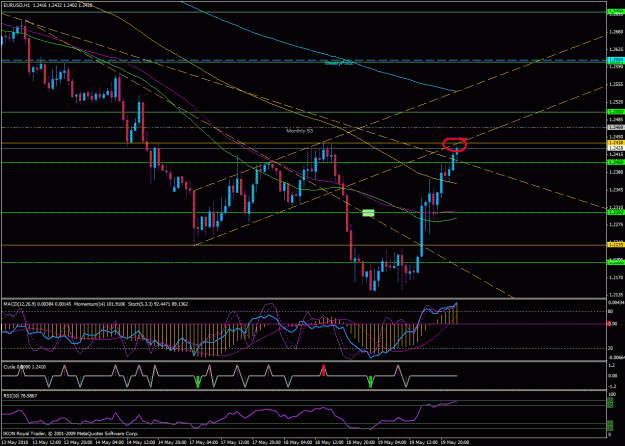The width and height of the screenshot is (625, 446).
Task: Click the "17 May 04:00" time axis label
Action: (x=204, y=442)
